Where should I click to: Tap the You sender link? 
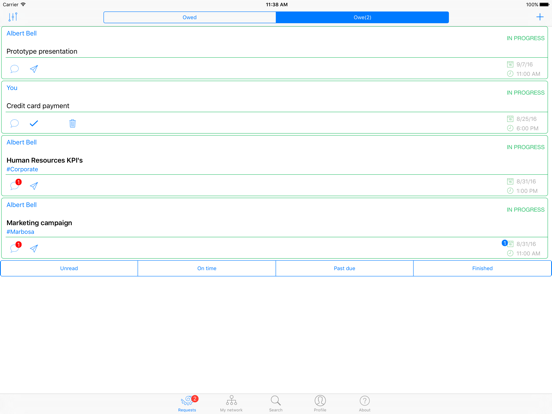12,88
